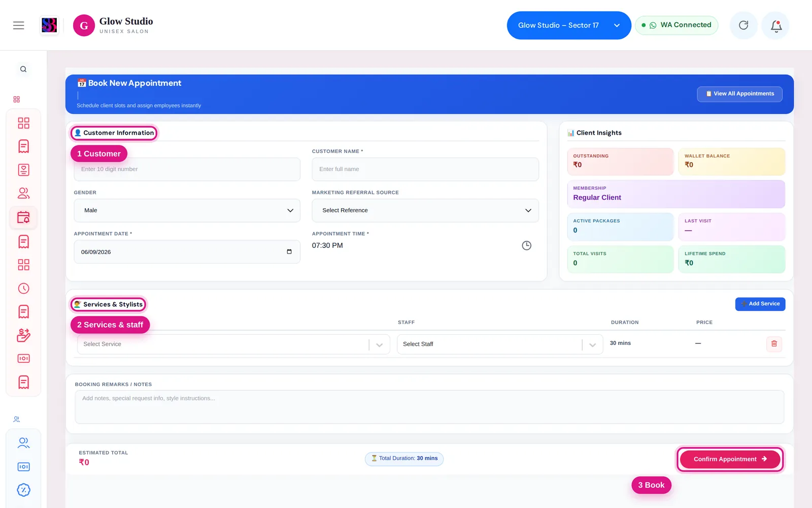Open the hand-with-money payments sidebar icon
This screenshot has height=508, width=812.
[x=23, y=335]
